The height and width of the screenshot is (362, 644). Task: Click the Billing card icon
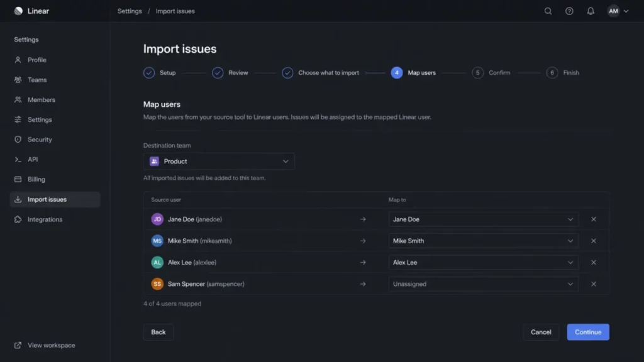pos(18,179)
